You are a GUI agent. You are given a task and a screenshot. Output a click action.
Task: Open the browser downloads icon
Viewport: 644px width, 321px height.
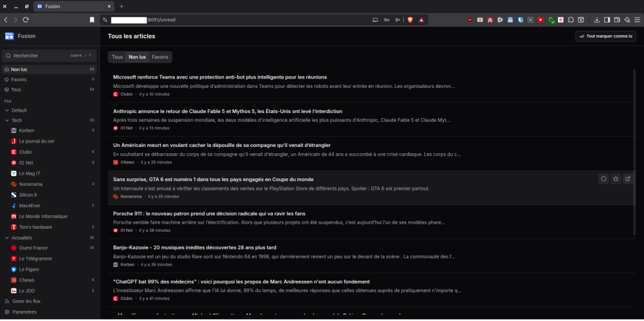click(x=597, y=19)
